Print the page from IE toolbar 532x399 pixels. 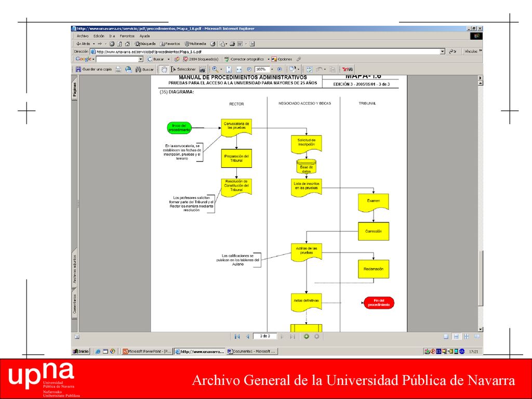(x=232, y=44)
